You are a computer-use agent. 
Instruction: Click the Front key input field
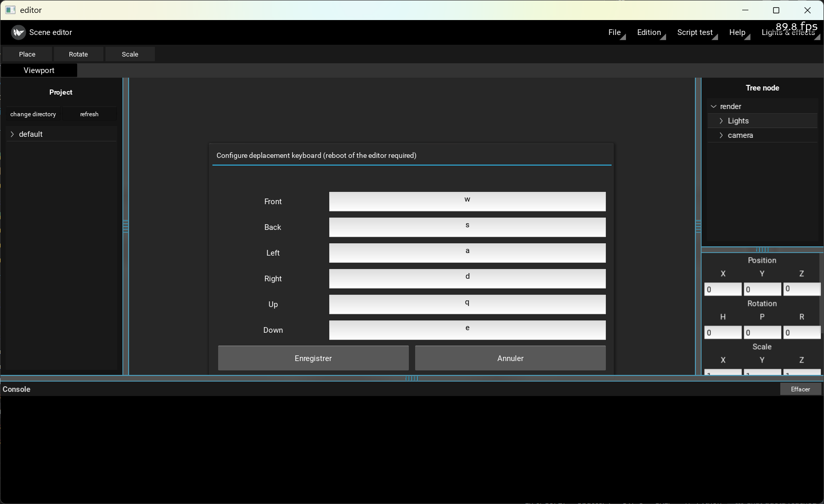coord(467,202)
